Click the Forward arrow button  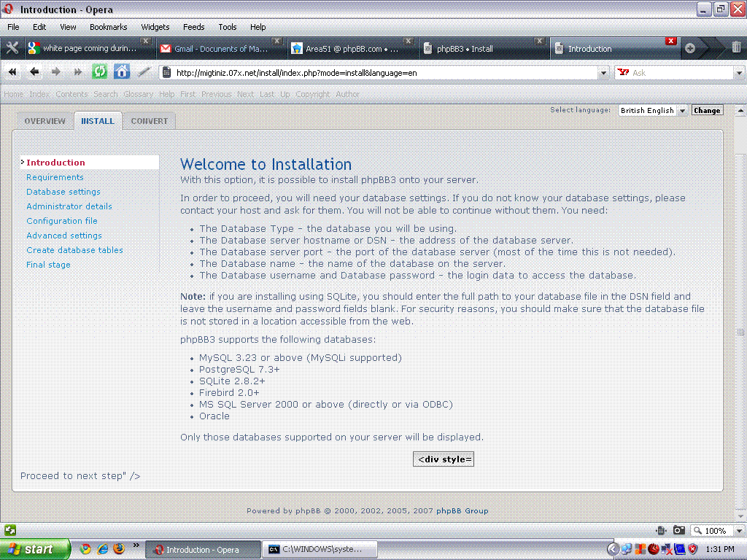(55, 72)
